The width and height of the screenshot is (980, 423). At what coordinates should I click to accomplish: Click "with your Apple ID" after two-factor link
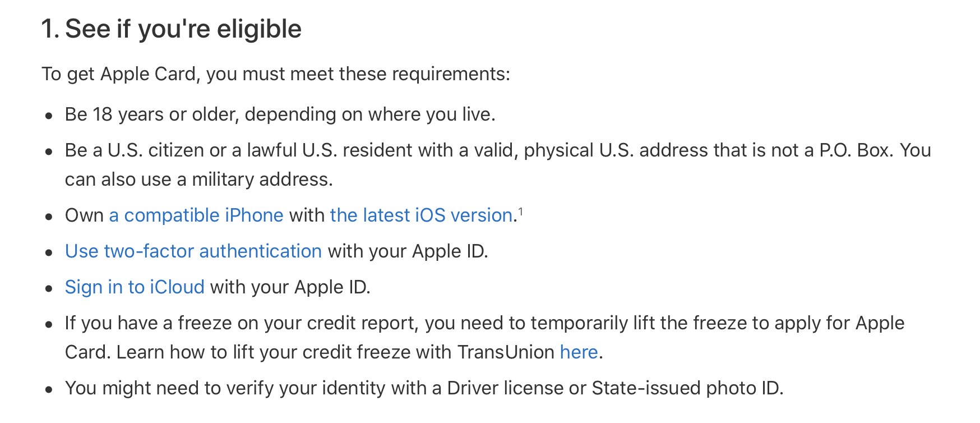(x=408, y=251)
